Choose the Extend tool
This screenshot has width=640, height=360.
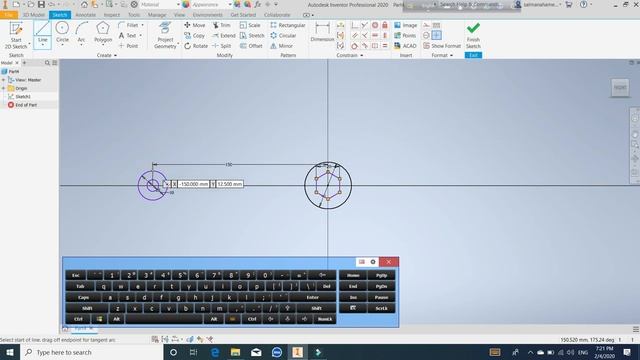[224, 36]
